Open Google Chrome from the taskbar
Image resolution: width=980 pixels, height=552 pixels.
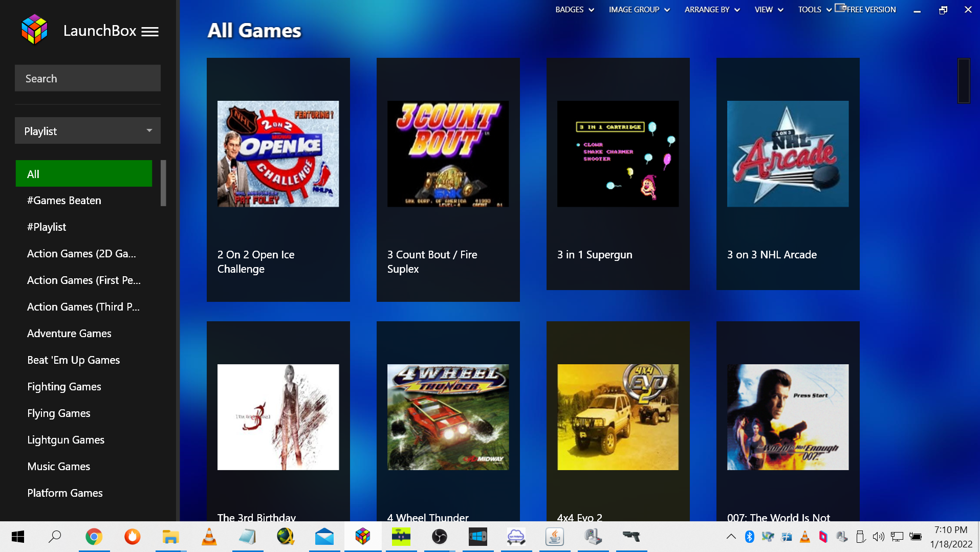click(94, 537)
